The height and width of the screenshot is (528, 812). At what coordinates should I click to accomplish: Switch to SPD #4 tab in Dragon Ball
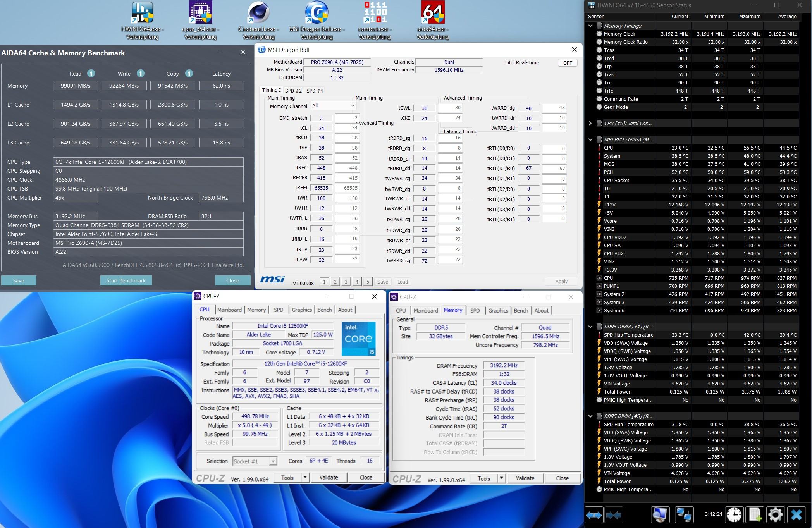point(315,91)
